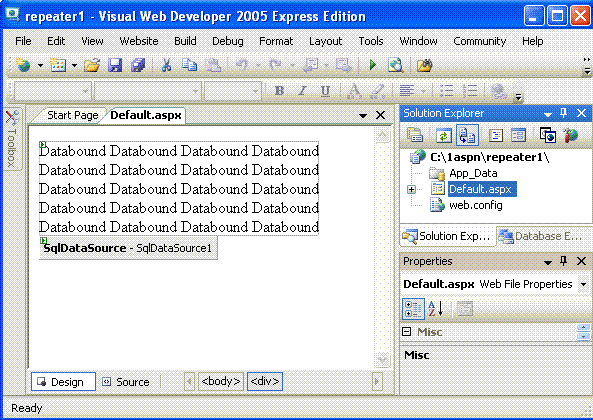593x420 pixels.
Task: Click the Save icon
Action: coord(115,65)
